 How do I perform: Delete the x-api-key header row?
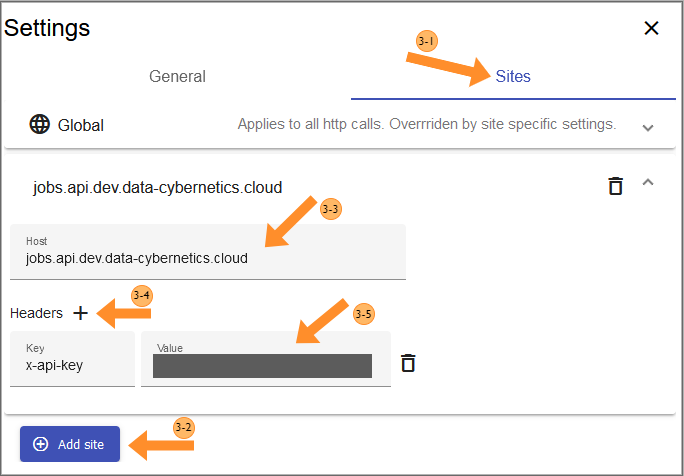click(407, 363)
